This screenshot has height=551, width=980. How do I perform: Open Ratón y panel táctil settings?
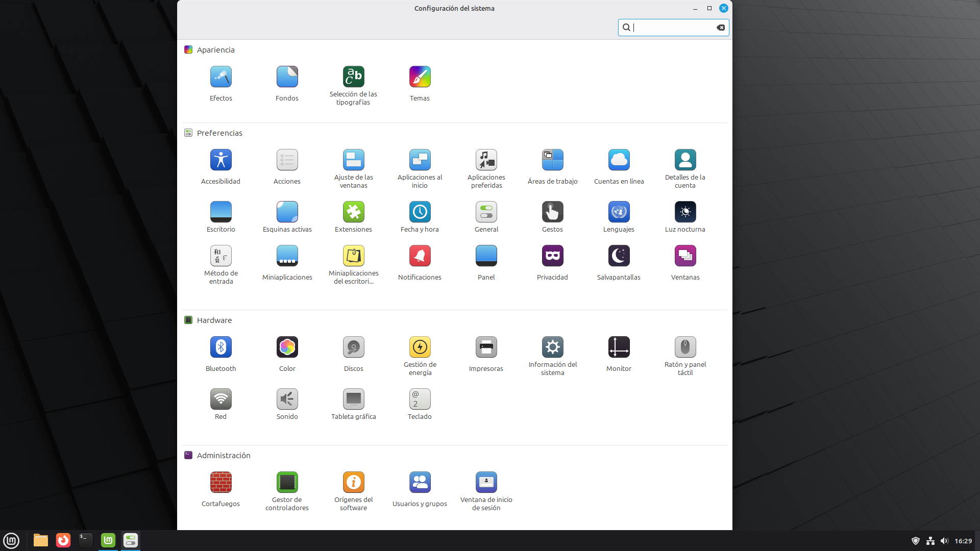[685, 347]
